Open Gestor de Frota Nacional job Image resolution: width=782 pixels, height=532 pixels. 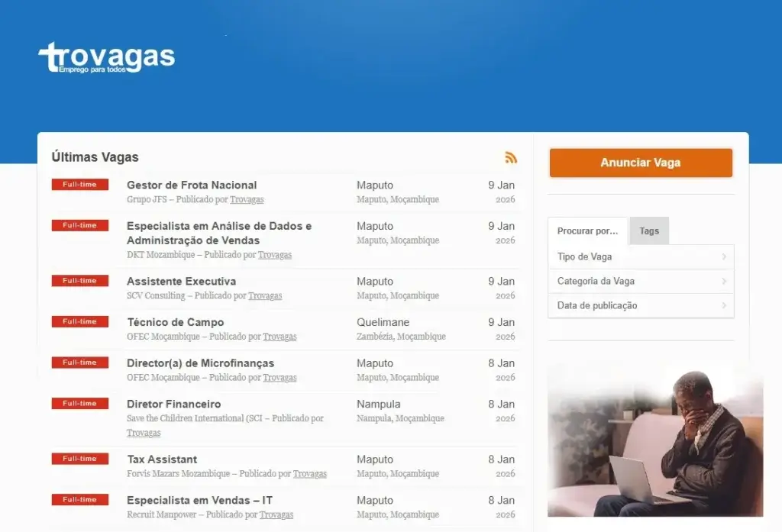[x=192, y=185]
